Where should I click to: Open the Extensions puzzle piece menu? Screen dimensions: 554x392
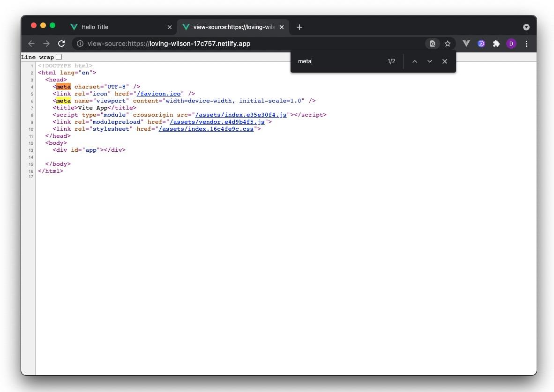[x=496, y=44]
